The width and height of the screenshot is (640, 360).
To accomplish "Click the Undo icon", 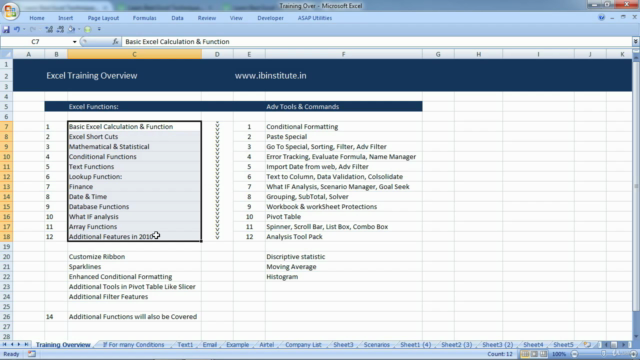I will 17,29.
